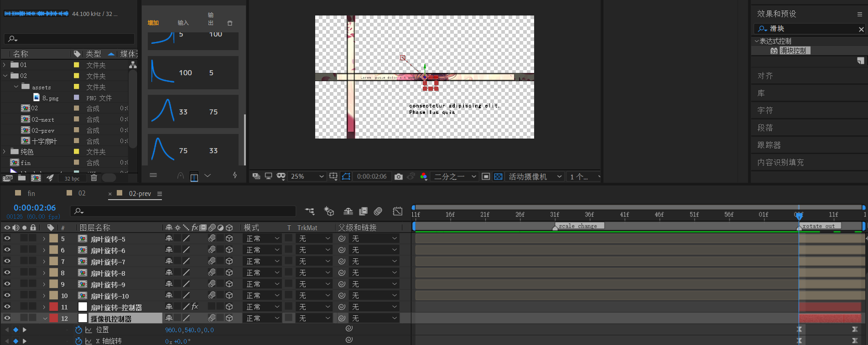Collapse the assets folder
The image size is (868, 345).
coord(16,87)
